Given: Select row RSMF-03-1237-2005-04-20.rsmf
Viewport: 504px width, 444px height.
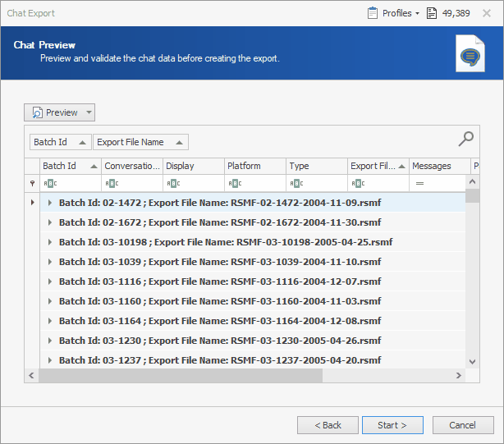Looking at the screenshot, I should [253, 360].
